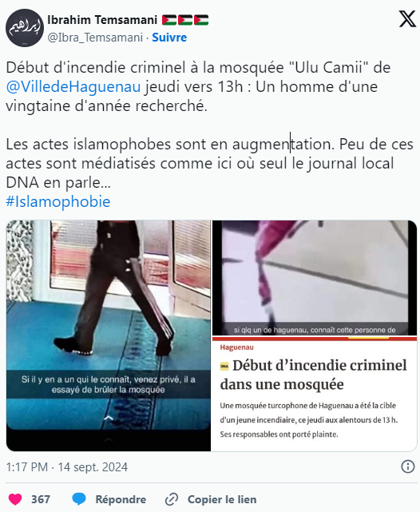This screenshot has width=420, height=512.
Task: Like the tweet with the heart icon
Action: click(x=15, y=499)
